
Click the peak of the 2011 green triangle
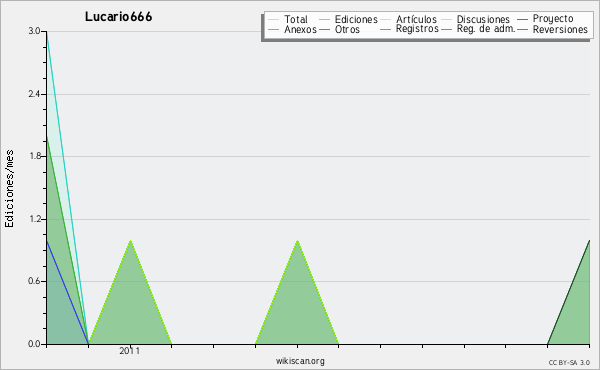coord(130,240)
